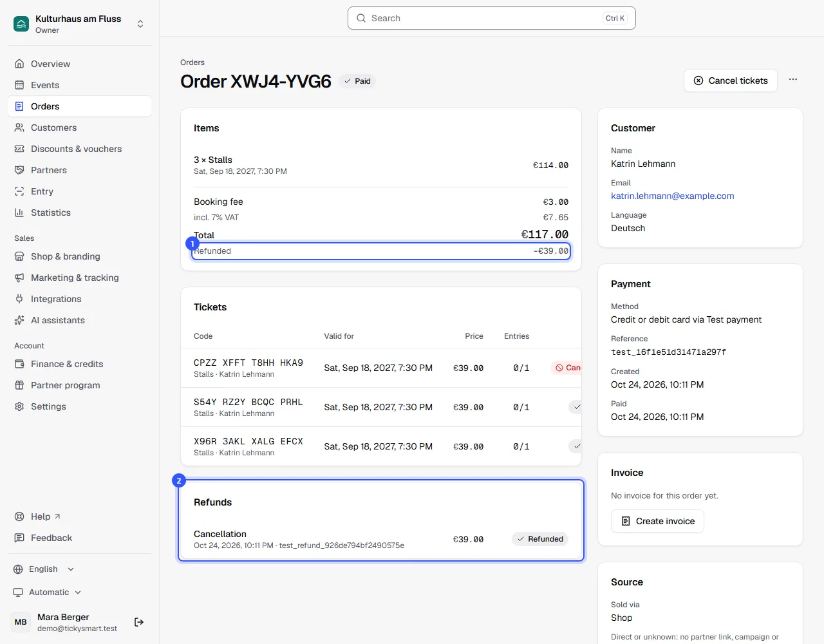Viewport: 824px width, 644px height.
Task: Click the Orders breadcrumb link
Action: coord(192,62)
